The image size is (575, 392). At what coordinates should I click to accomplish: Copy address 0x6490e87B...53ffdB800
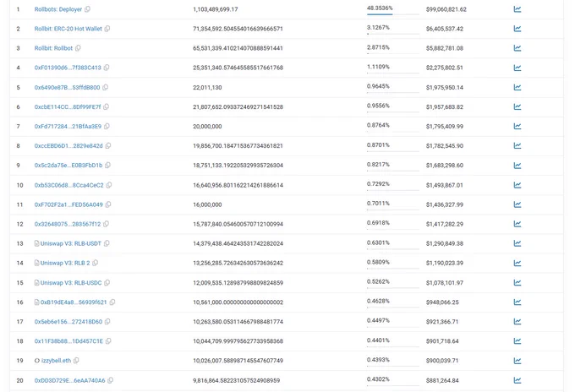coord(105,87)
